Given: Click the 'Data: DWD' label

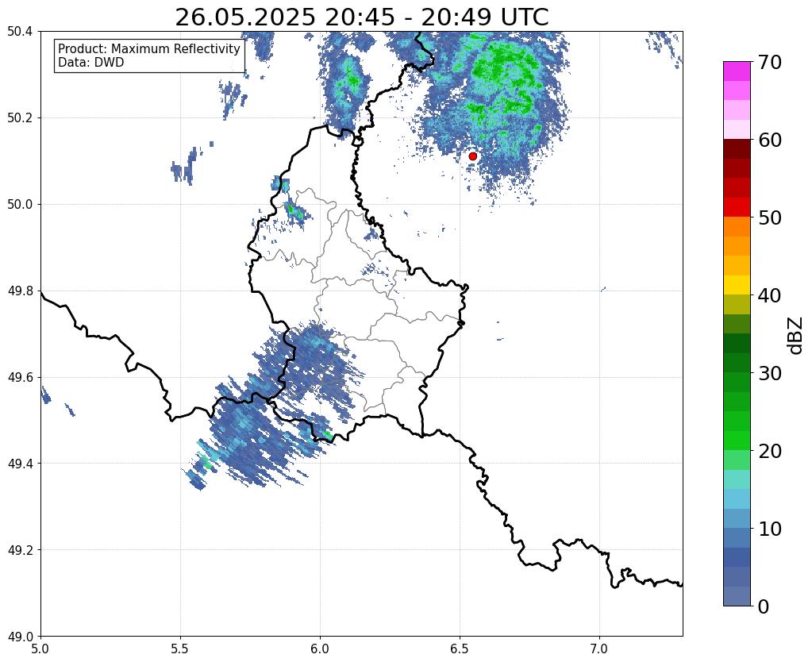Looking at the screenshot, I should tap(90, 63).
